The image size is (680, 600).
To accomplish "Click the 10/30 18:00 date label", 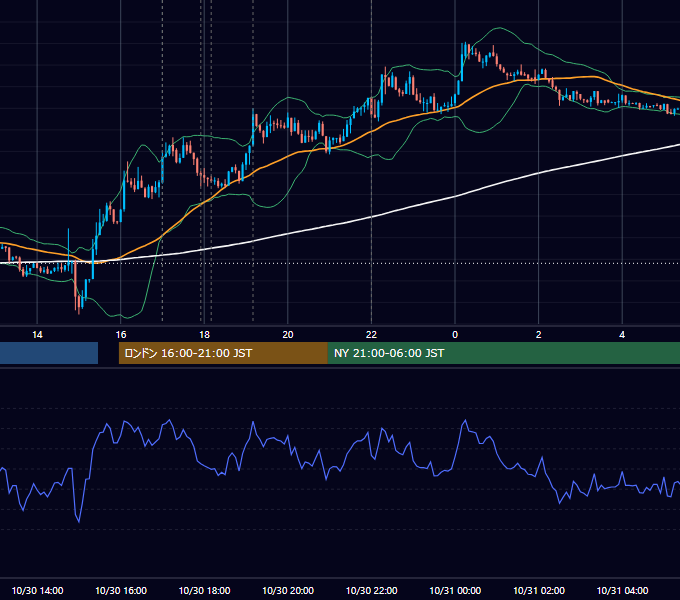I will (204, 590).
